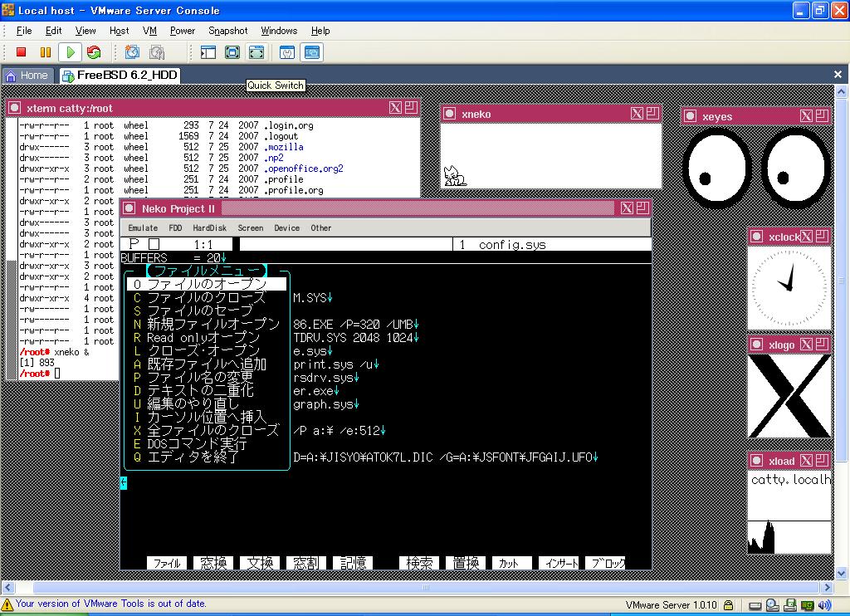850x616 pixels.
Task: Click the hard disk device status icon
Action: pos(755,605)
